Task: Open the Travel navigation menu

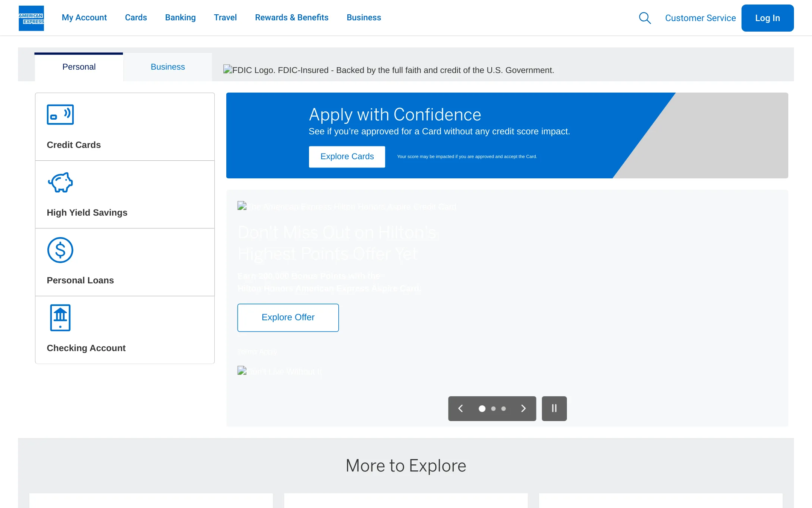Action: 225,18
